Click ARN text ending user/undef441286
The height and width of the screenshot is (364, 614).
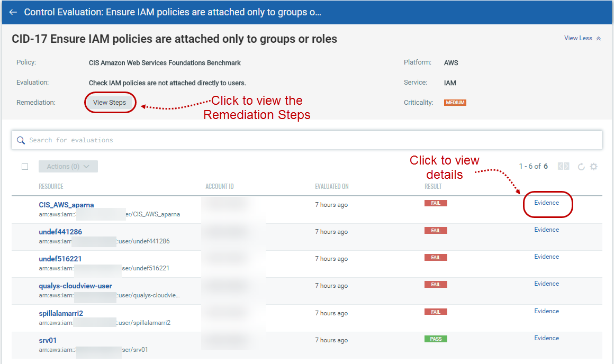104,241
